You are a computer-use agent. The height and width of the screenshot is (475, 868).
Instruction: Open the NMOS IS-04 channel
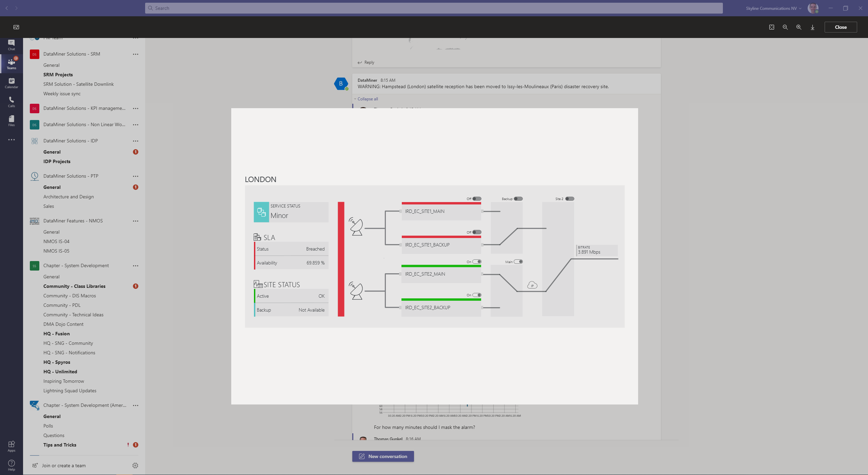pos(56,241)
